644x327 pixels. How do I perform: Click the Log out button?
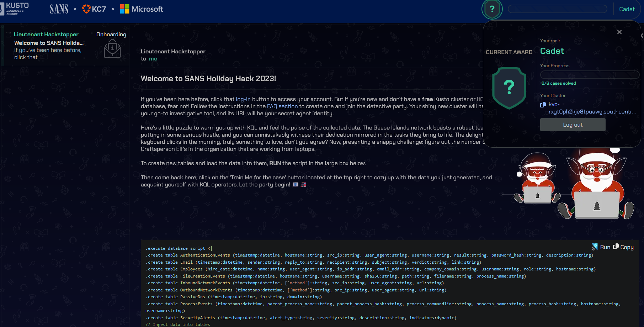pyautogui.click(x=573, y=125)
